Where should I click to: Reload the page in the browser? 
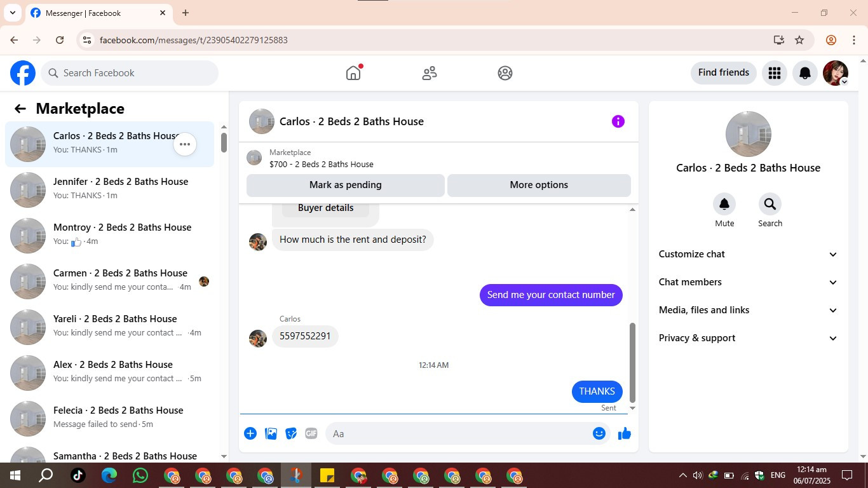coord(60,40)
